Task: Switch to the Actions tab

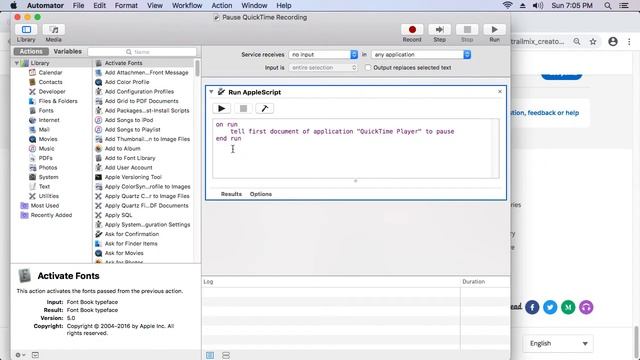Action: tap(31, 51)
